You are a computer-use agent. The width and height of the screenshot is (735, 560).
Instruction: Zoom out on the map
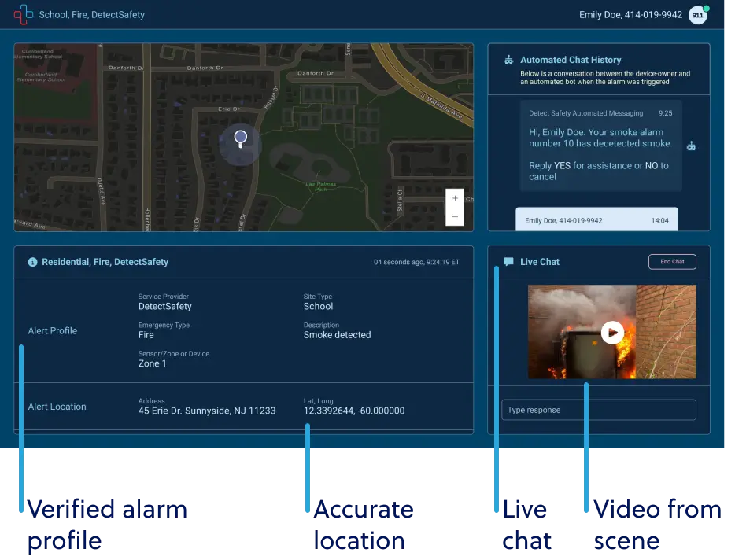[455, 216]
